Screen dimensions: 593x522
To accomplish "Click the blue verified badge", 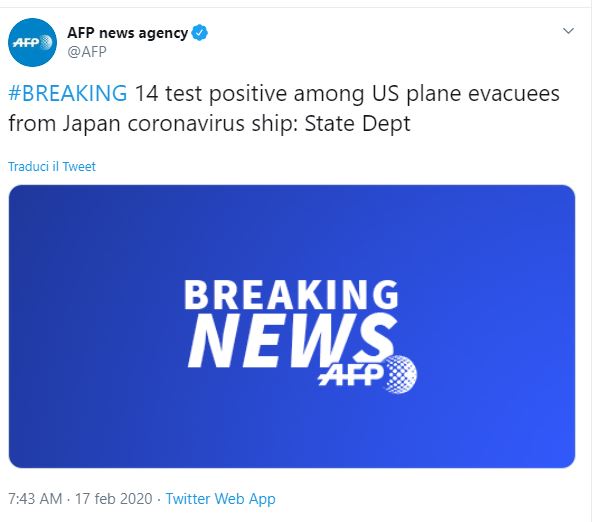I will (199, 33).
